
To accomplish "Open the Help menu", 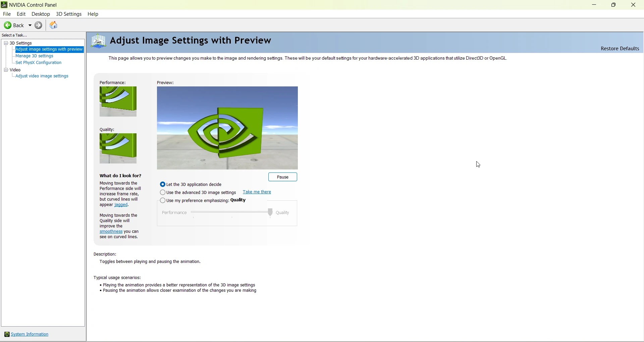I will tap(93, 14).
